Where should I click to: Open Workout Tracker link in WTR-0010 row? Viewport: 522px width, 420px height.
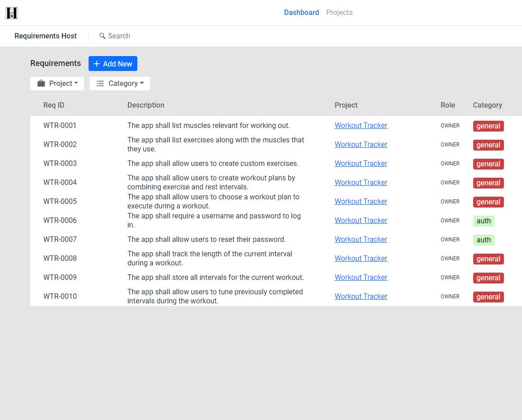[361, 296]
